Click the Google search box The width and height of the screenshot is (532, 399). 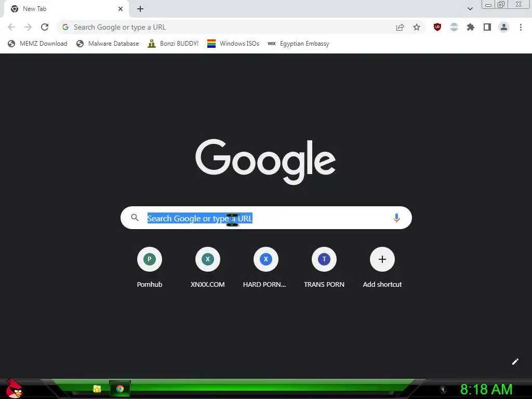tap(266, 218)
